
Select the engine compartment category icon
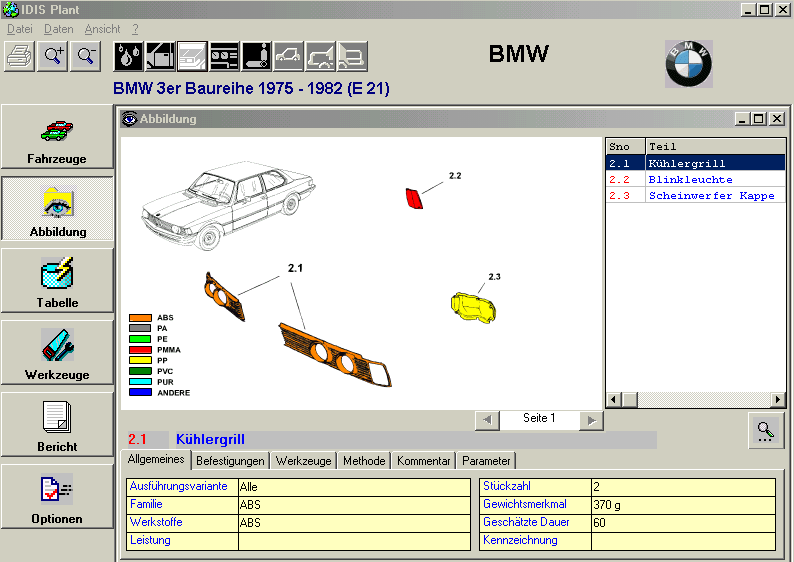point(160,56)
